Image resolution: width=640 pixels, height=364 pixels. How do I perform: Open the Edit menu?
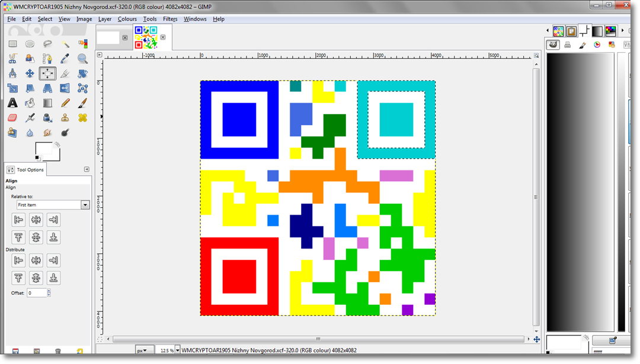pos(27,19)
